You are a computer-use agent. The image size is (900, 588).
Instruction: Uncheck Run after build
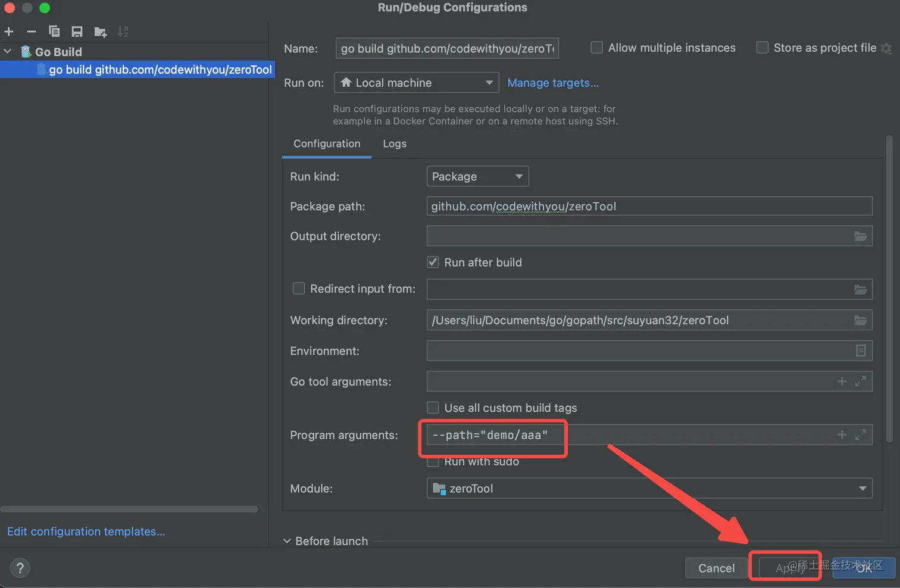click(433, 262)
